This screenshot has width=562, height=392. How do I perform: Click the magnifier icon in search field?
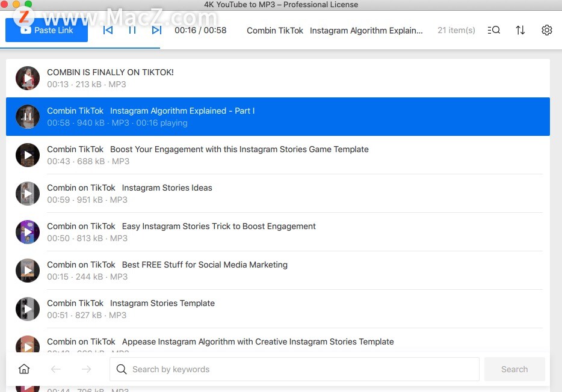(x=122, y=369)
